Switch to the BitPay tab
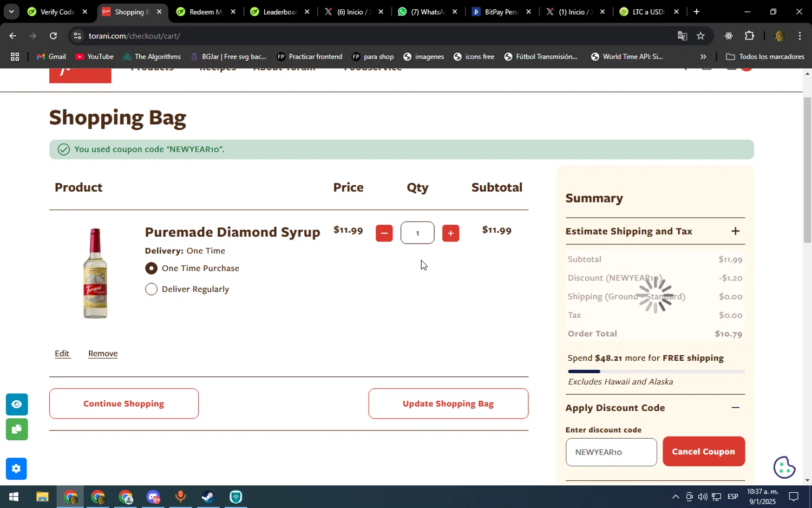The image size is (812, 508). point(501,11)
